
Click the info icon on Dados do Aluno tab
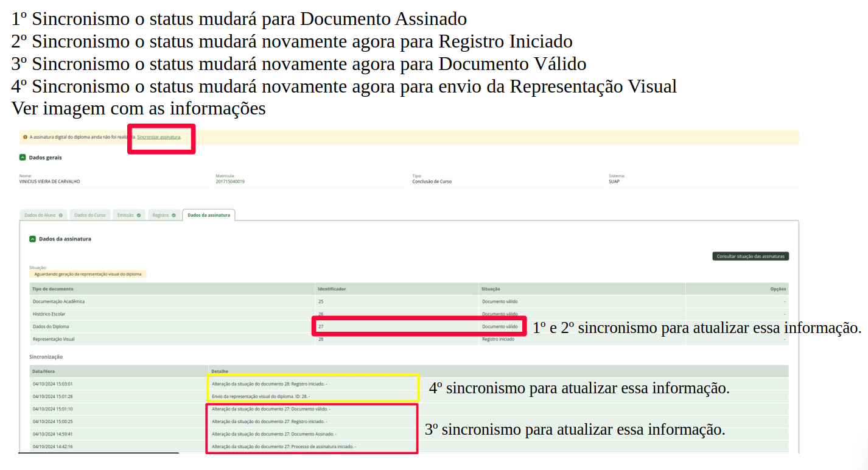(60, 215)
